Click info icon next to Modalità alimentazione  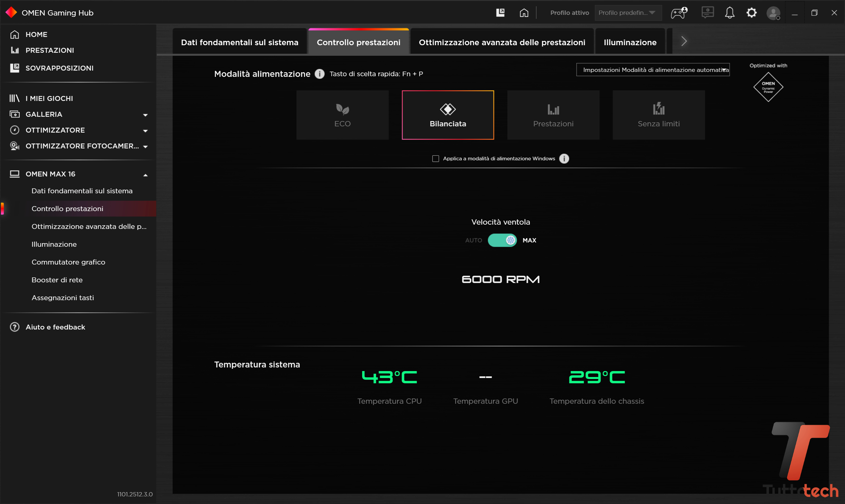320,74
